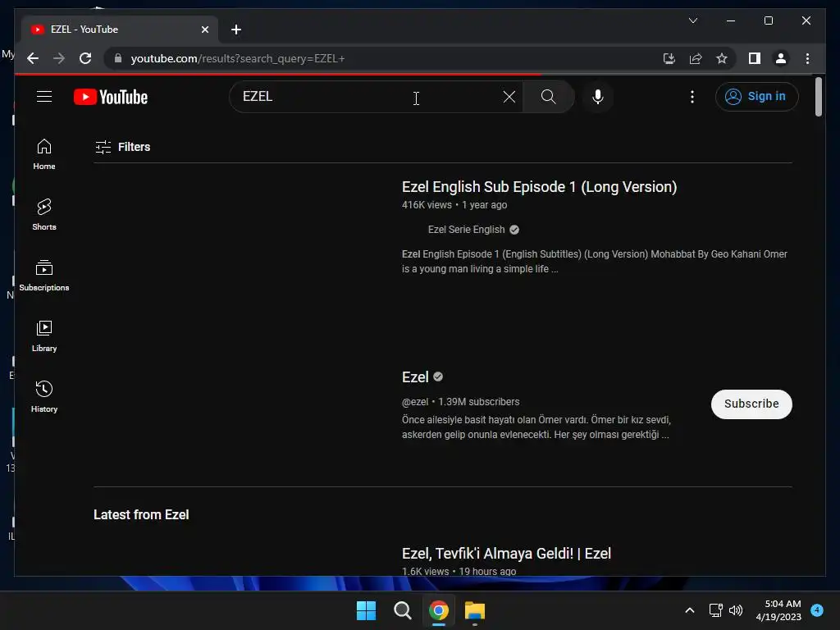Install YouTube app icon in address bar
Viewport: 840px width, 630px height.
pyautogui.click(x=669, y=58)
